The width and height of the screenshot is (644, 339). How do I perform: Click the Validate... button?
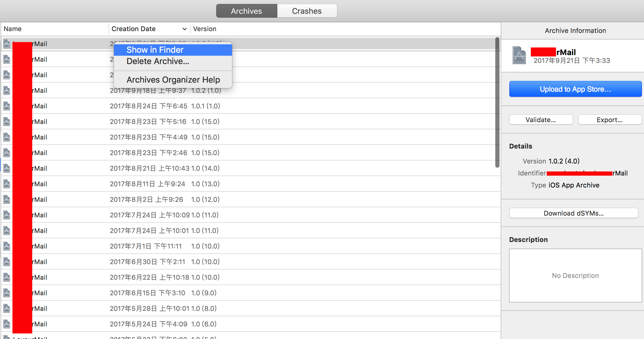pos(541,120)
